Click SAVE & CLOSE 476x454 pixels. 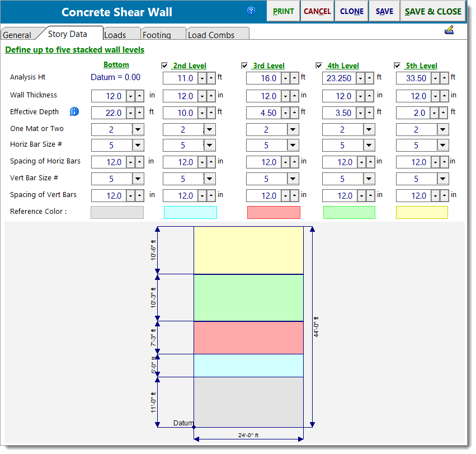pyautogui.click(x=433, y=11)
